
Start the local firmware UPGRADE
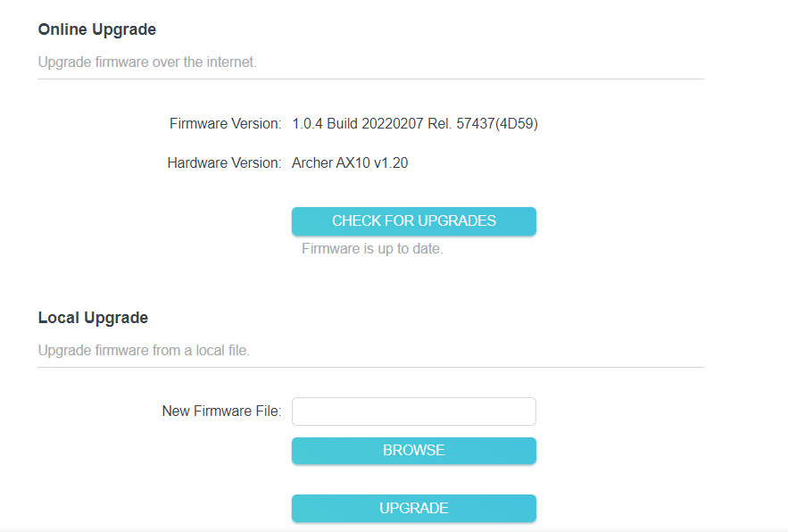click(x=413, y=509)
